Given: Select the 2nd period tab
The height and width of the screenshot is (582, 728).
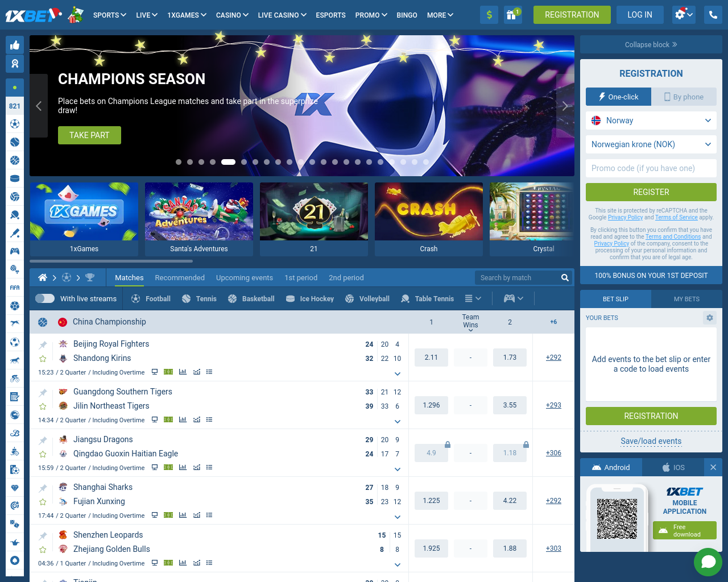Looking at the screenshot, I should click(x=346, y=278).
